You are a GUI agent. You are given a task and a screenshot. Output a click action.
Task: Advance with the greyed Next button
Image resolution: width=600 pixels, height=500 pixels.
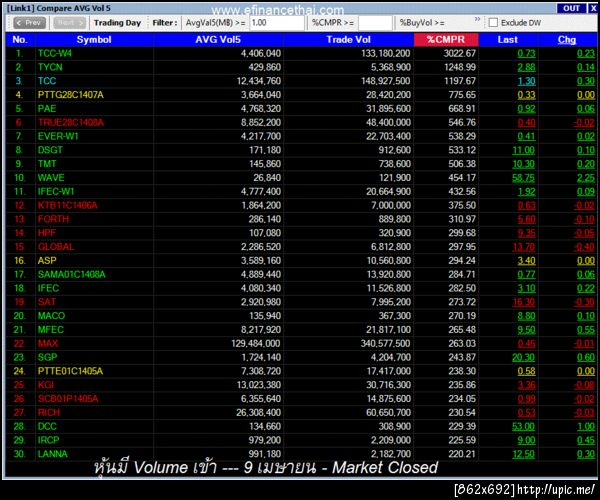point(70,23)
